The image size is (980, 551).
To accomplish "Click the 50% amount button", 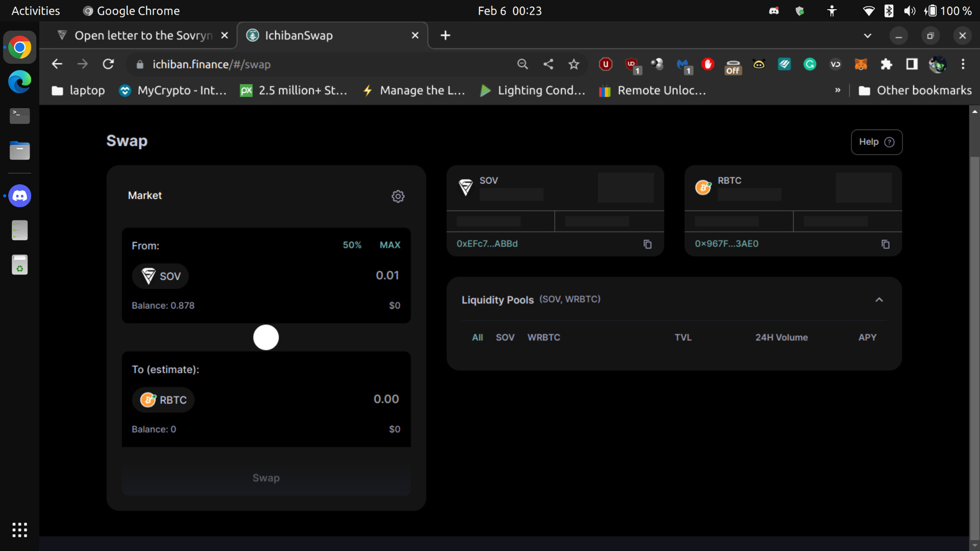I will tap(352, 245).
